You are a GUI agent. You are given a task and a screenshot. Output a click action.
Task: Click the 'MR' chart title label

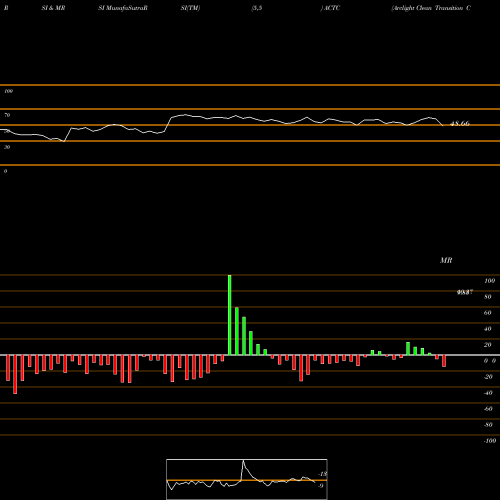[446, 260]
